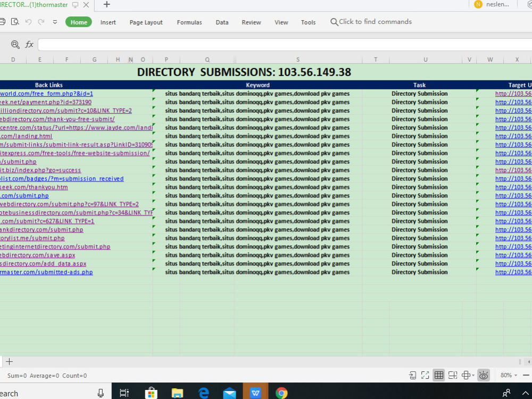Click the display icon on the document tab
The height and width of the screenshot is (399, 532).
[76, 5]
